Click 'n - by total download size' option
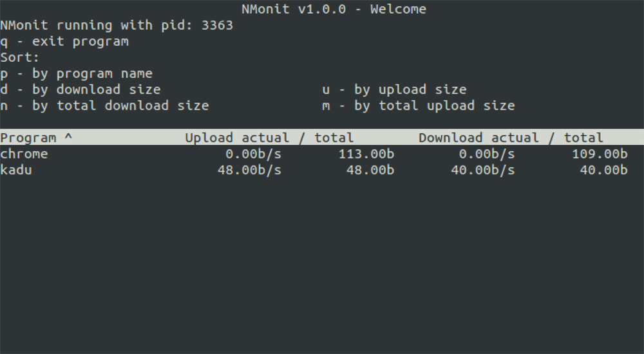Viewport: 644px width, 354px height. pos(105,106)
